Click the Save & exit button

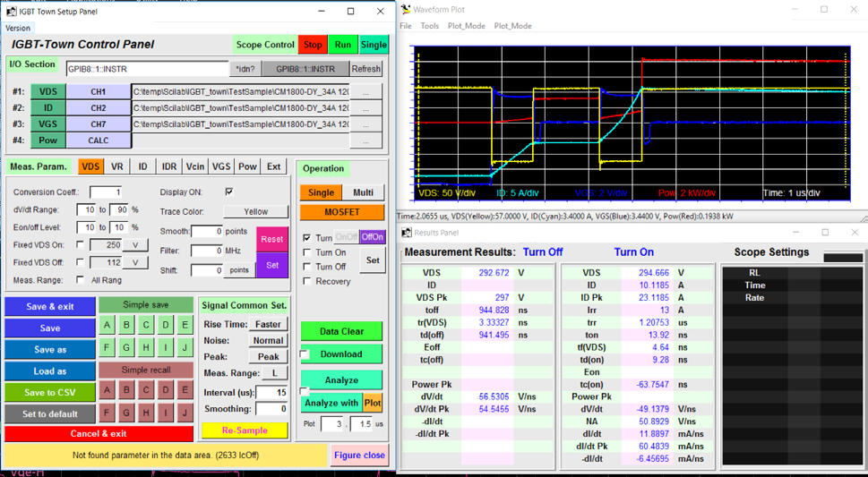point(50,307)
